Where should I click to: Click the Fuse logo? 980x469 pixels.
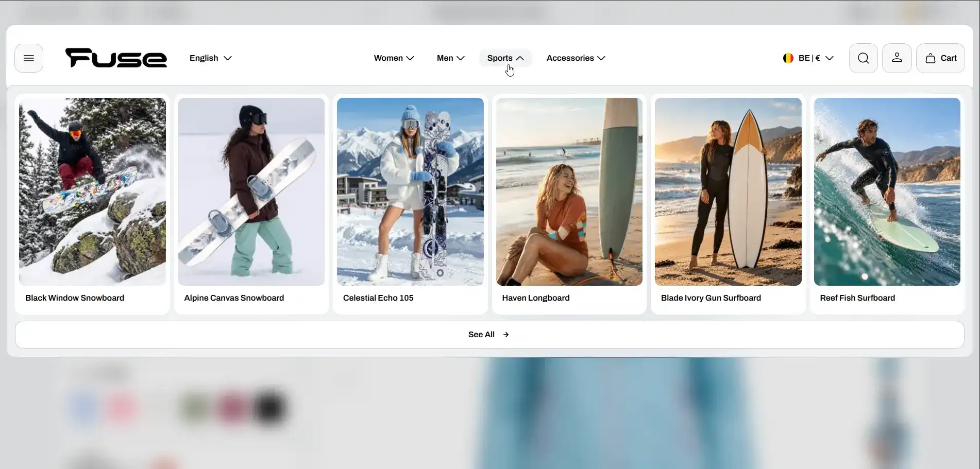(116, 58)
